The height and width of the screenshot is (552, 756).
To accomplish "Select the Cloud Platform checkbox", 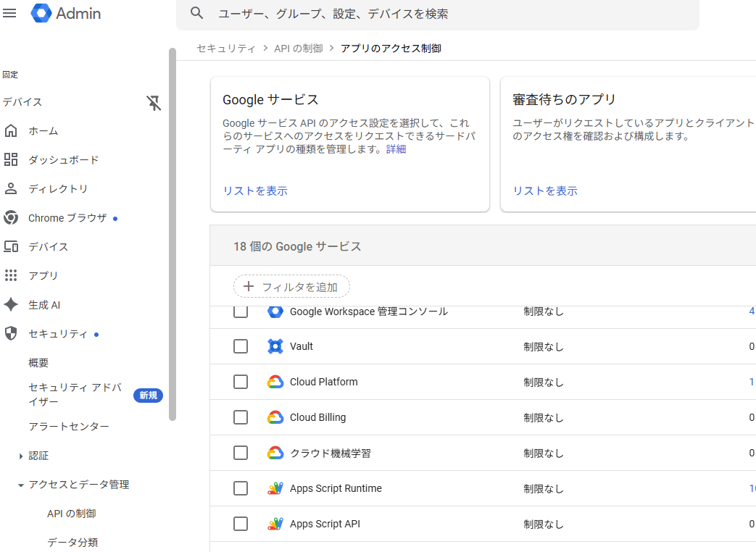I will (x=241, y=382).
